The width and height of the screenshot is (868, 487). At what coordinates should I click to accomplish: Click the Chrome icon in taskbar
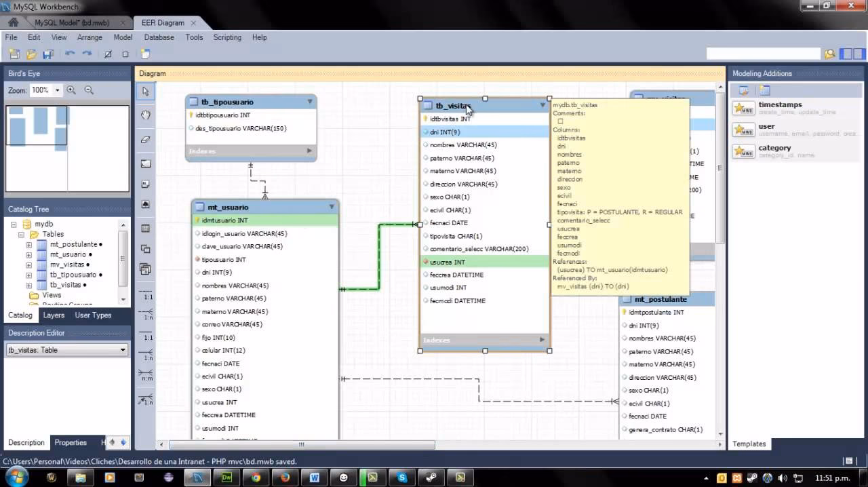[256, 478]
